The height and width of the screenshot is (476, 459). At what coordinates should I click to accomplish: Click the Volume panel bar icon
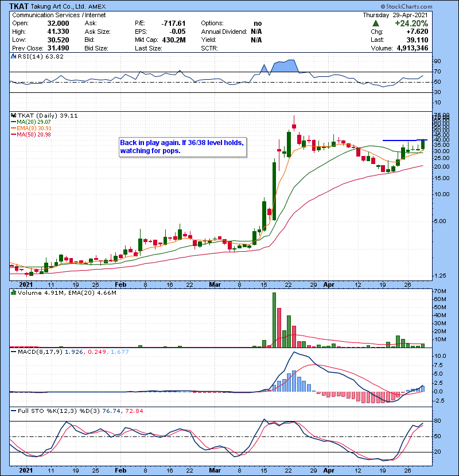[13, 292]
